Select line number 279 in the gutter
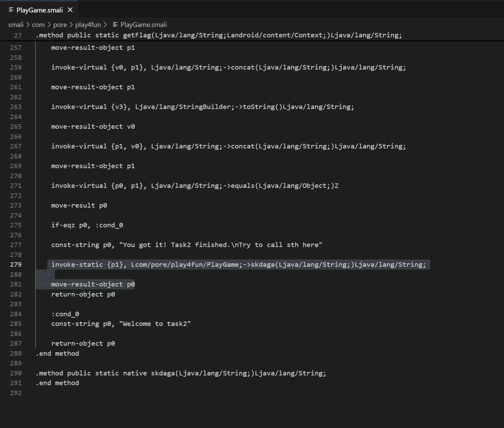This screenshot has width=504, height=428. [16, 265]
